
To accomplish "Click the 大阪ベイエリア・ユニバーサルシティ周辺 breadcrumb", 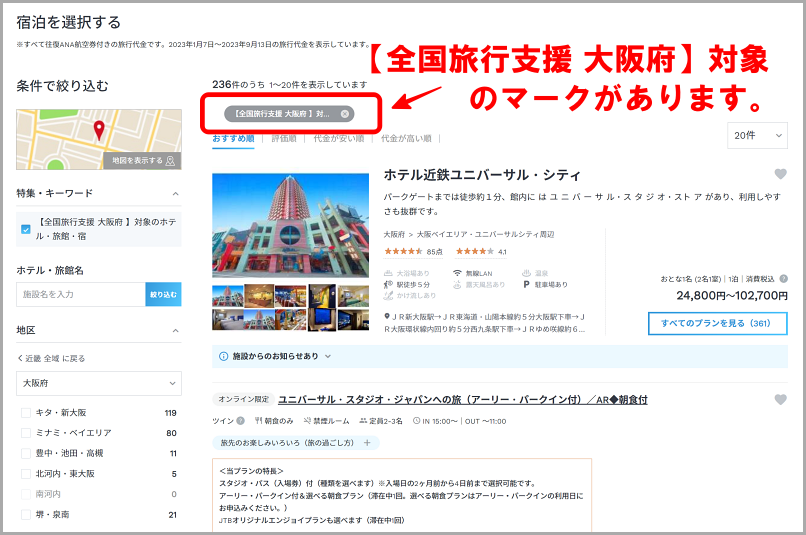I will pos(485,234).
